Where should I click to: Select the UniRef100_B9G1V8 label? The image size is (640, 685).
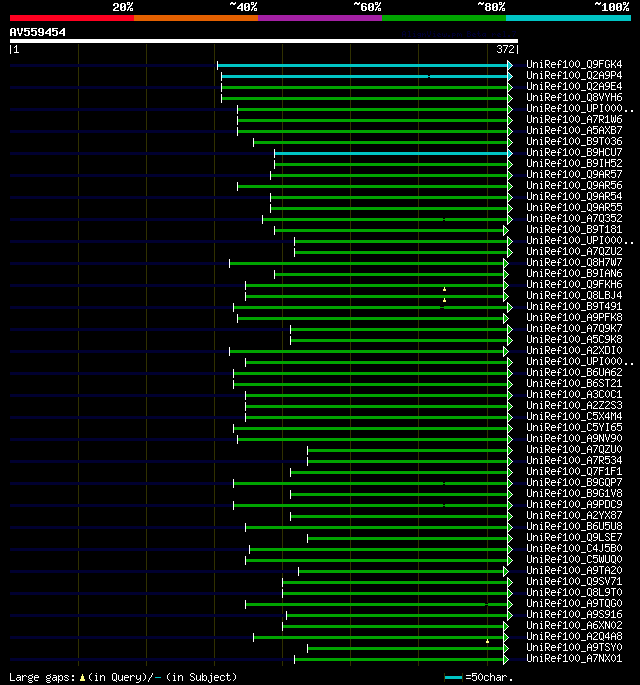click(574, 494)
